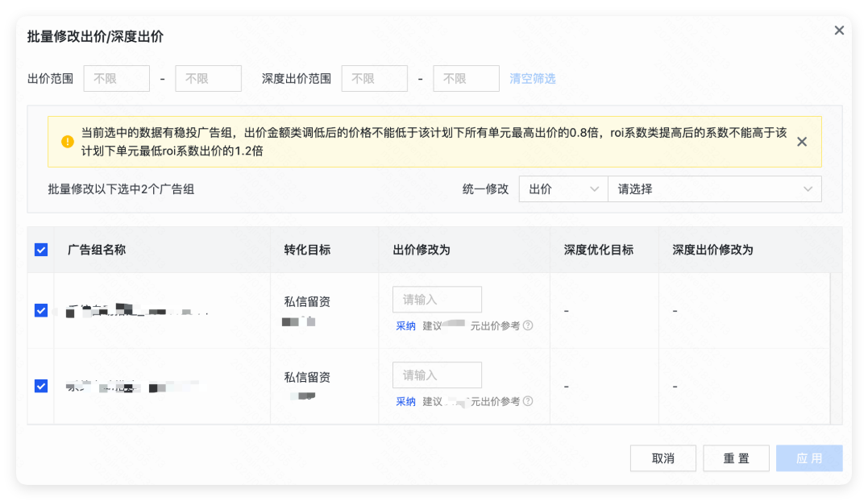Click the 广告组名称 column header

pyautogui.click(x=97, y=250)
